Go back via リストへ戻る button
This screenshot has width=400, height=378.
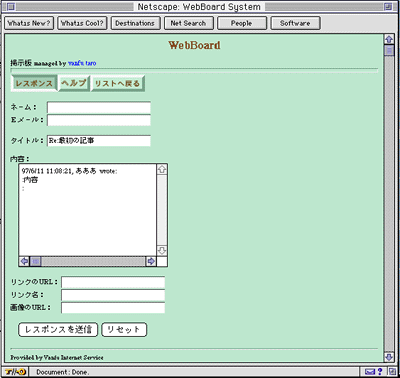click(x=117, y=83)
